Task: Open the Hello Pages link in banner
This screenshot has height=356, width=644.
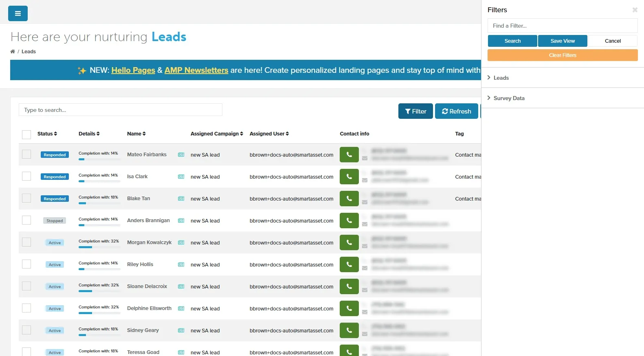Action: click(x=133, y=70)
